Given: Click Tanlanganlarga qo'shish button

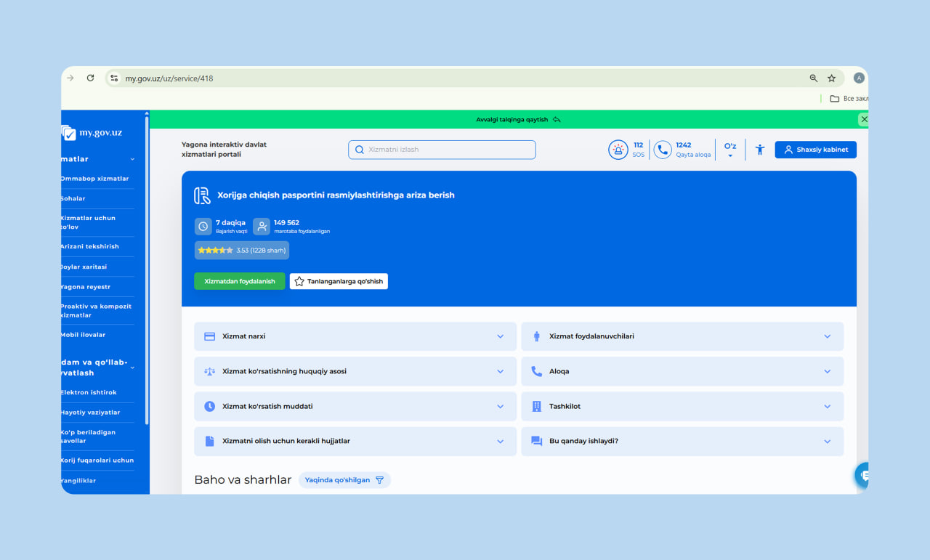Looking at the screenshot, I should pos(339,281).
